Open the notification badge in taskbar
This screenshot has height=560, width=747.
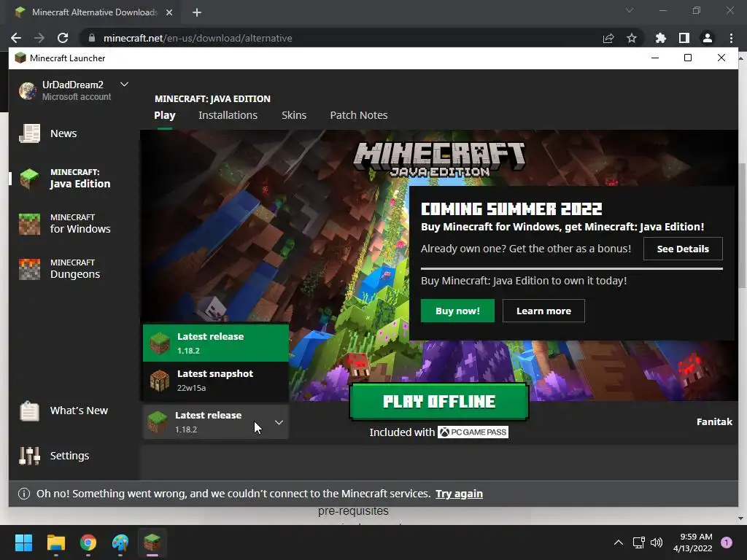pyautogui.click(x=727, y=542)
